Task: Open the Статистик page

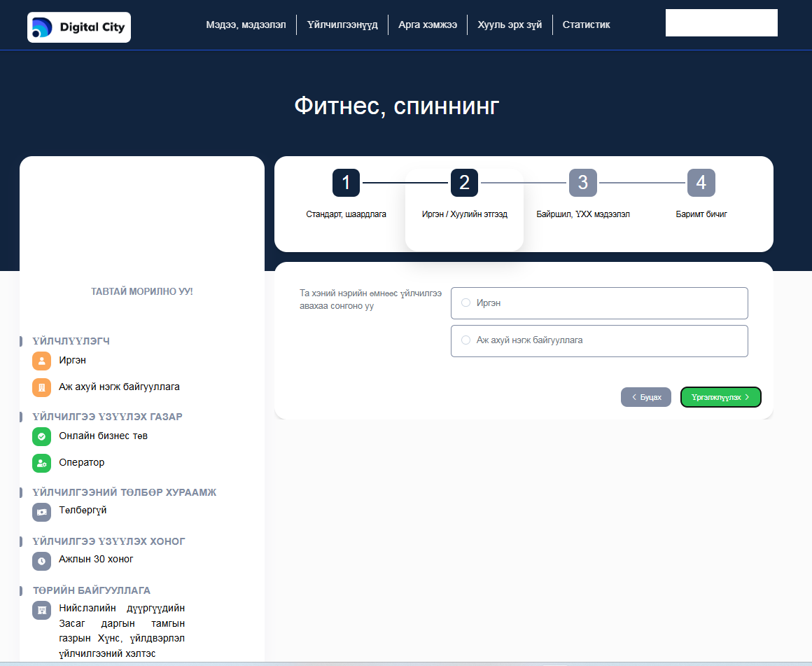Action: click(x=586, y=25)
